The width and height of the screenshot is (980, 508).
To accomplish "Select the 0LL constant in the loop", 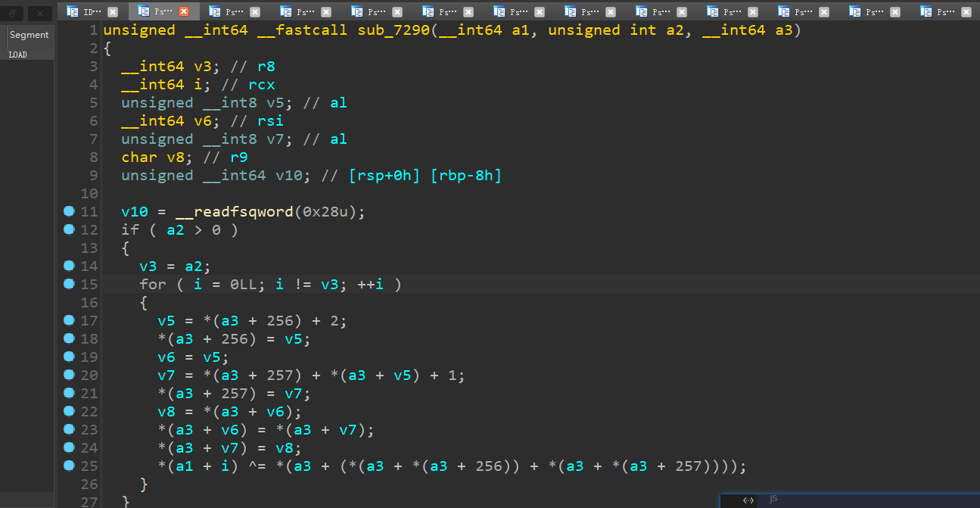I will click(244, 285).
